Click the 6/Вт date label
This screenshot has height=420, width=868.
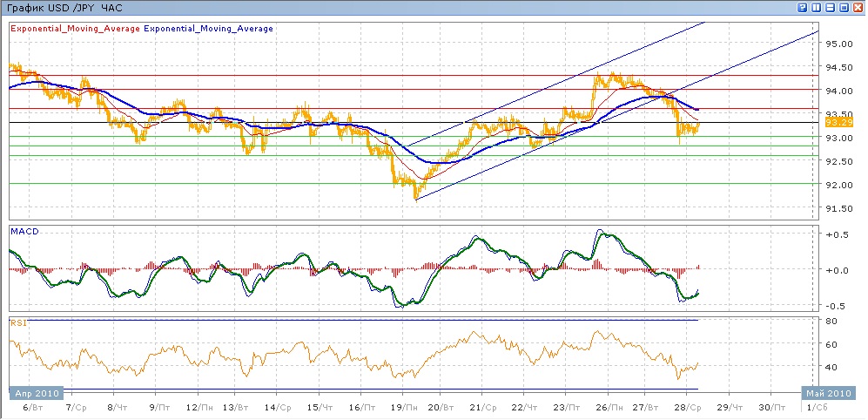click(x=35, y=407)
